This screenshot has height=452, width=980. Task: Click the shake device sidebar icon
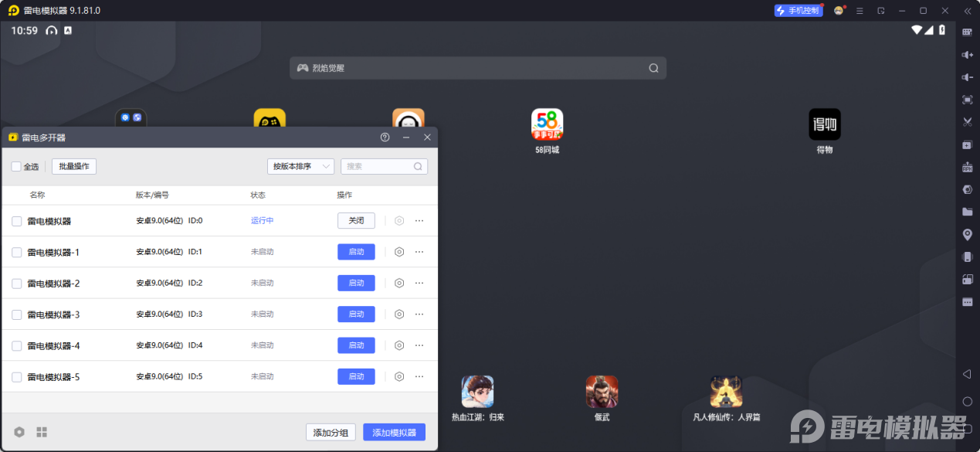967,257
